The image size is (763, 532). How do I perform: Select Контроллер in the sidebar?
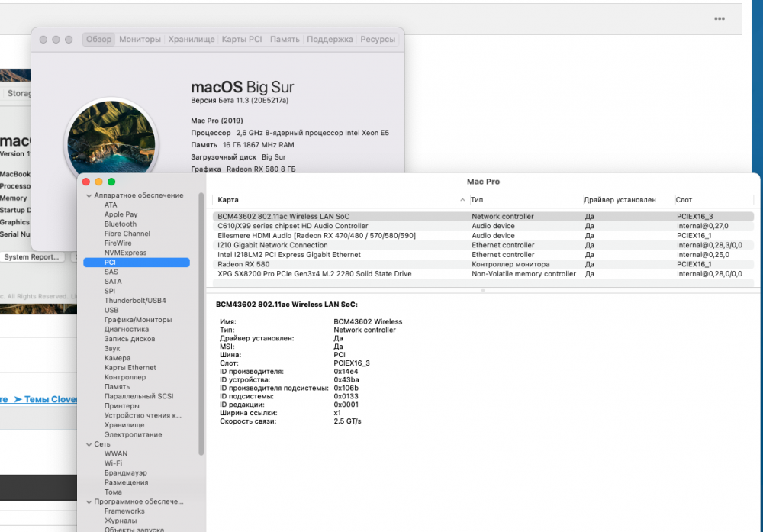pos(124,377)
